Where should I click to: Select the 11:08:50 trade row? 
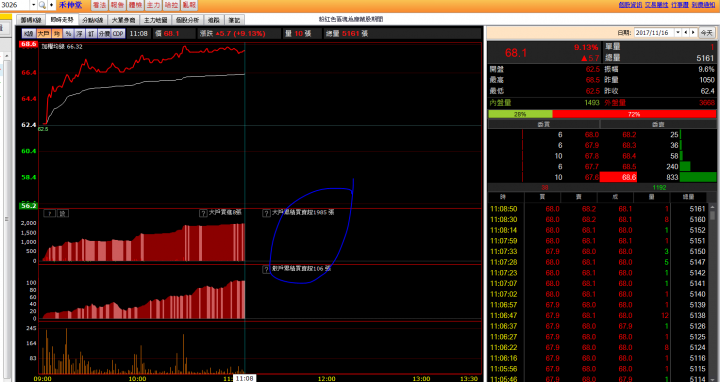pyautogui.click(x=598, y=209)
